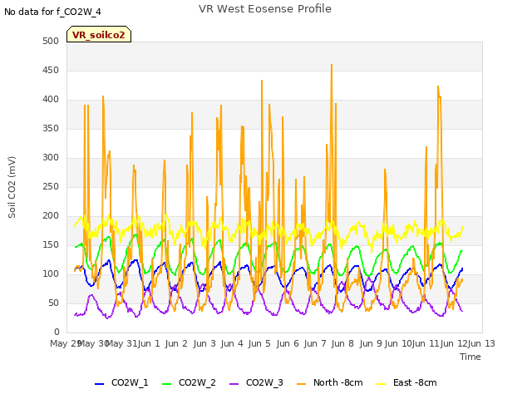Click the Jun 2 x-axis date label
The image size is (532, 399).
click(x=176, y=343)
